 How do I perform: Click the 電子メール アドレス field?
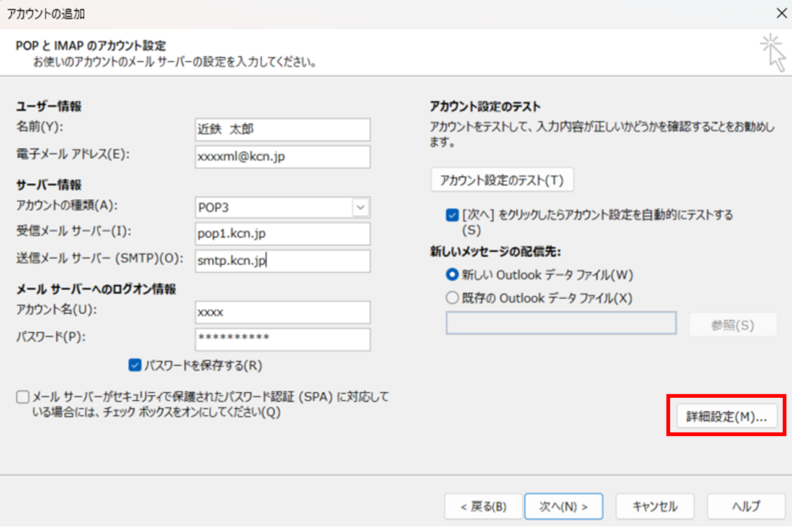(x=282, y=157)
